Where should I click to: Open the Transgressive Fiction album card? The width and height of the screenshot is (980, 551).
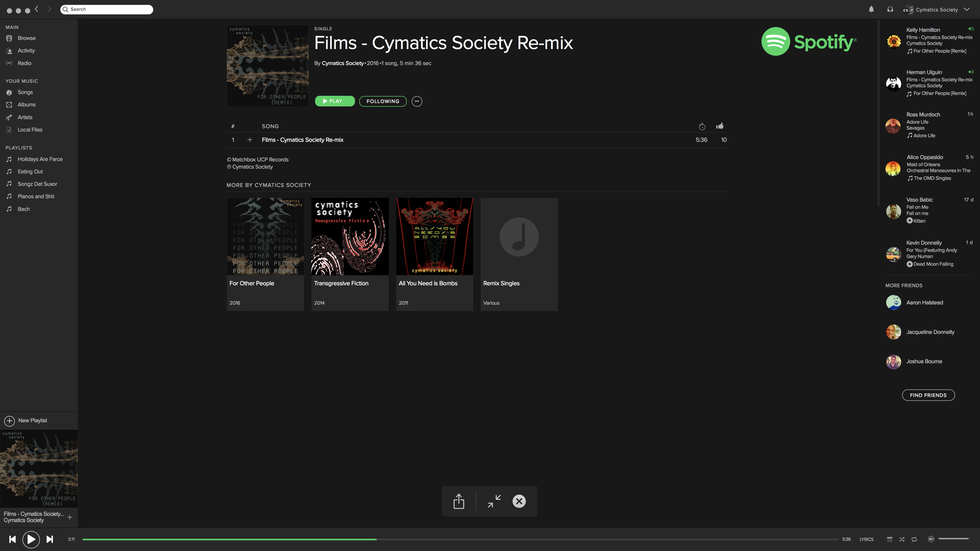350,254
